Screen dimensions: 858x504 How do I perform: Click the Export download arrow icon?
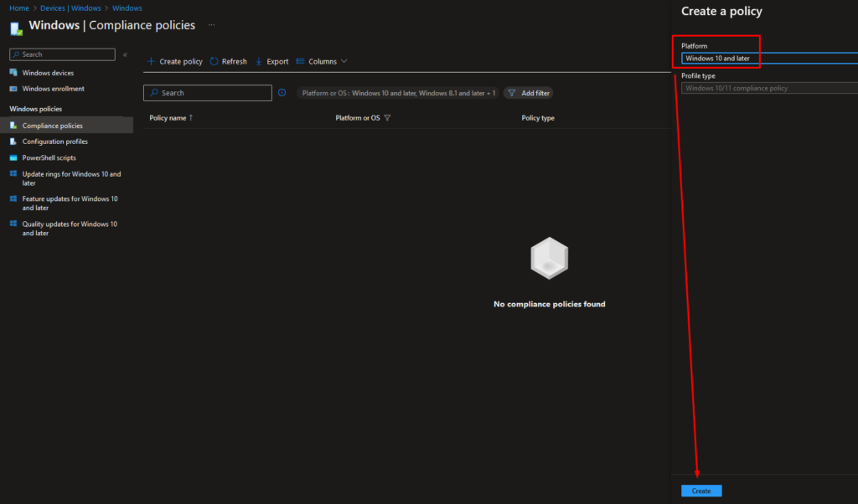pos(259,61)
